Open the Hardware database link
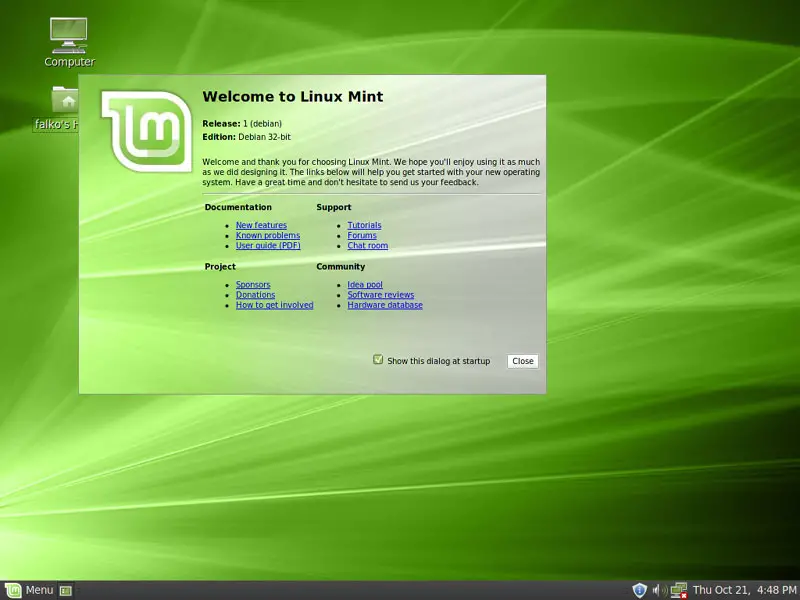Image resolution: width=800 pixels, height=600 pixels. click(x=385, y=305)
